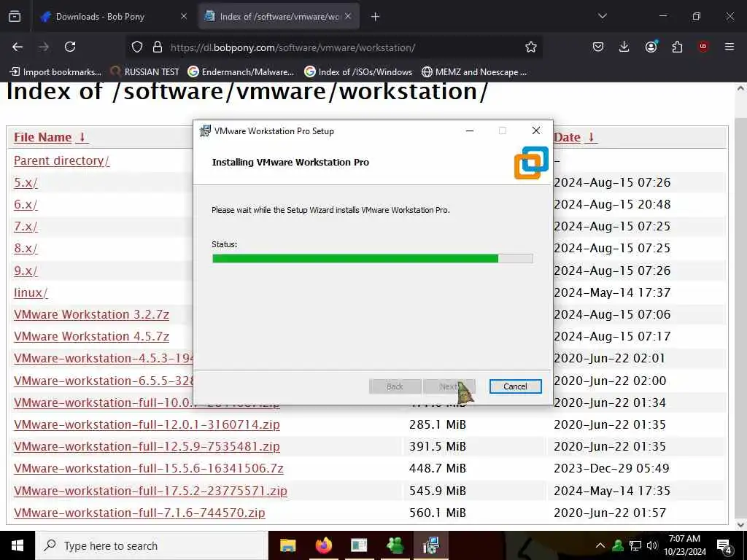Open File Explorer from the taskbar
This screenshot has height=560, width=747.
(287, 545)
